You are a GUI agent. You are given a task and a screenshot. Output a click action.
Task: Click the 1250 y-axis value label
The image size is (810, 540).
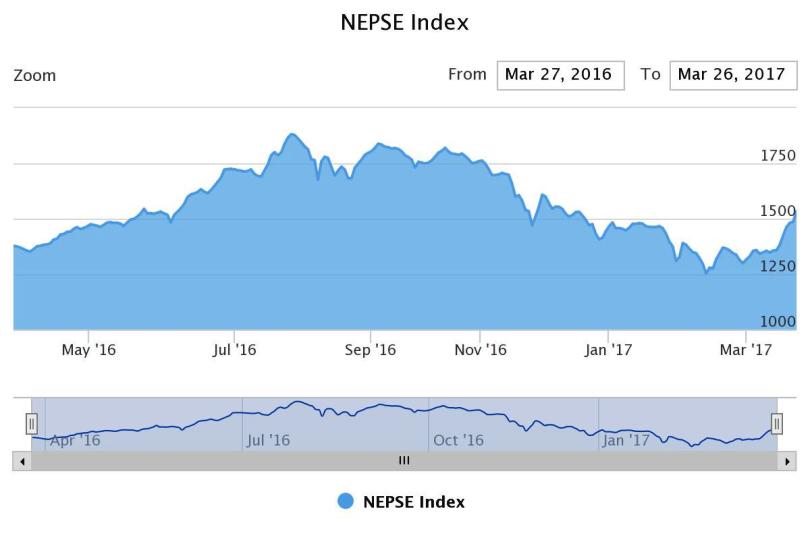pyautogui.click(x=777, y=267)
